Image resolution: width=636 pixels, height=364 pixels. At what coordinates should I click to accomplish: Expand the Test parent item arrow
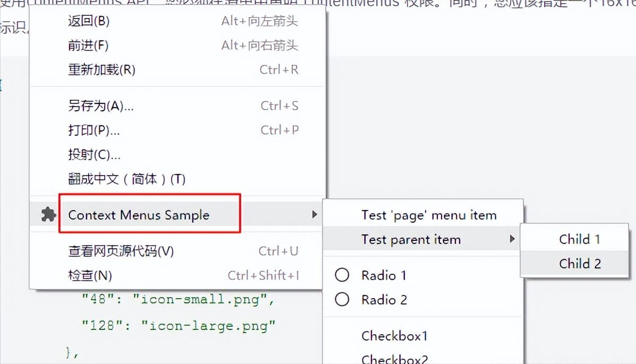[x=512, y=239]
